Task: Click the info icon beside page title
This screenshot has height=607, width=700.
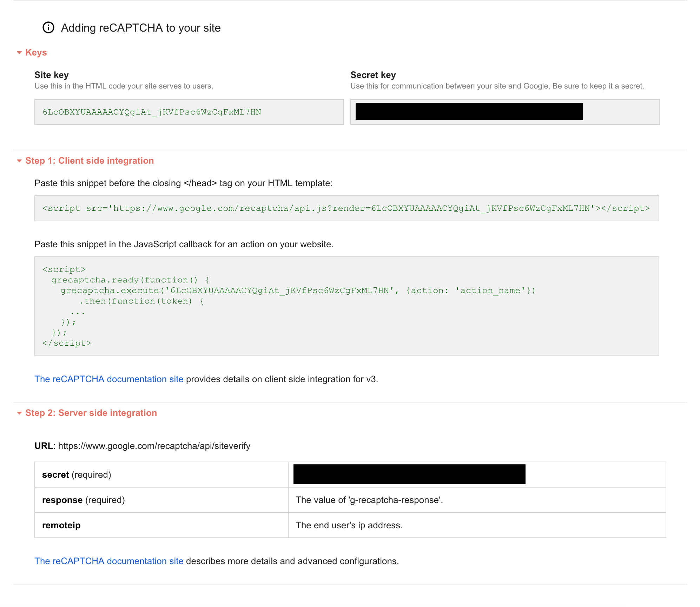Action: tap(48, 27)
